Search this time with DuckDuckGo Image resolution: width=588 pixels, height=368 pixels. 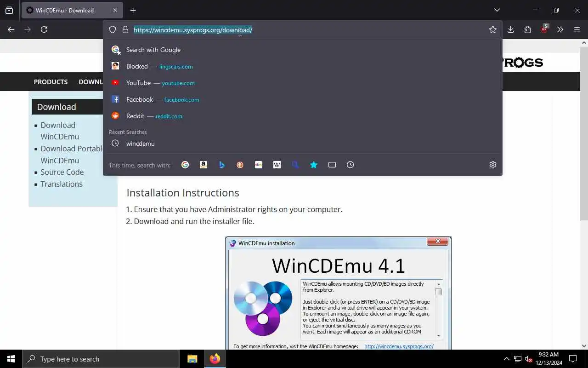point(240,165)
